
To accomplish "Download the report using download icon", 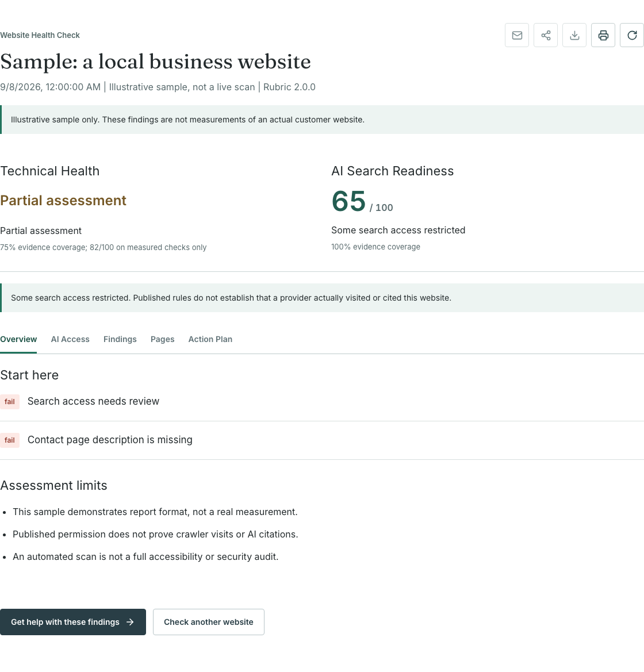I will point(574,35).
